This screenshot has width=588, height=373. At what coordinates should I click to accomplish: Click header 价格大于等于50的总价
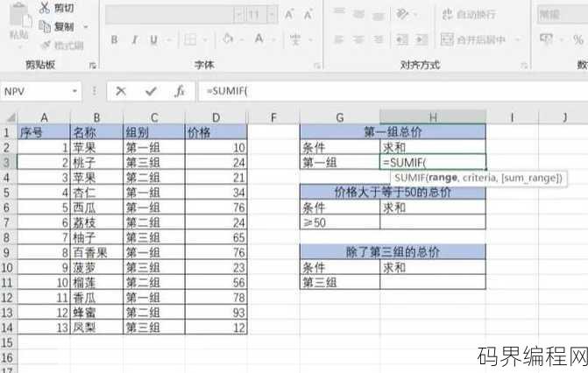coord(393,192)
